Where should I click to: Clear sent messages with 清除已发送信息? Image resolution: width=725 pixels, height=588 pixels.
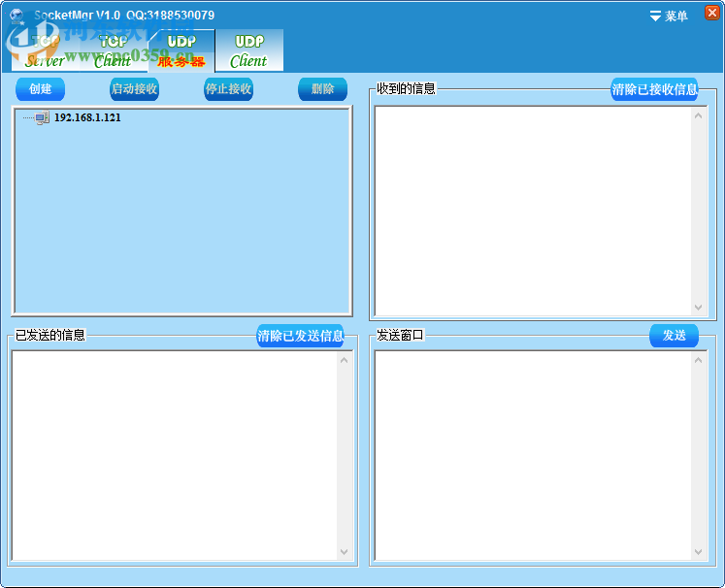[x=300, y=336]
